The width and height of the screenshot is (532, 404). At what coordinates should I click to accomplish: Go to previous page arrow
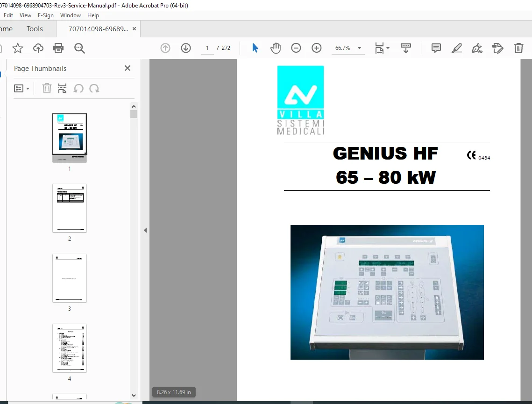coord(165,48)
